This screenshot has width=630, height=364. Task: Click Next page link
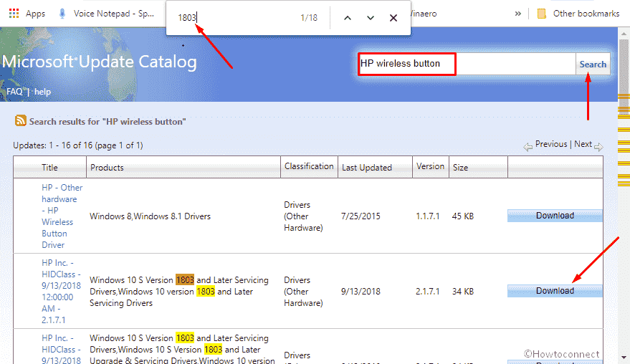583,144
